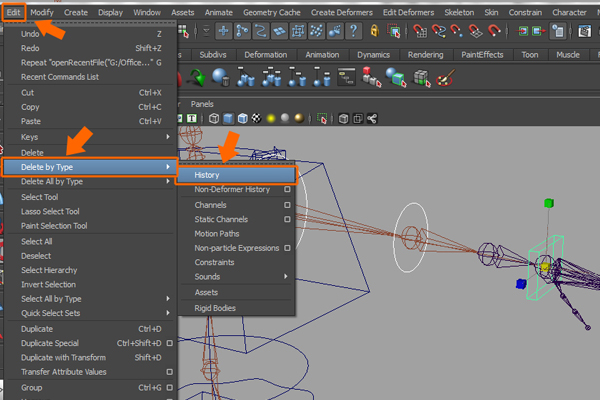
Task: Toggle the deformations selection mask icon
Action: (298, 31)
